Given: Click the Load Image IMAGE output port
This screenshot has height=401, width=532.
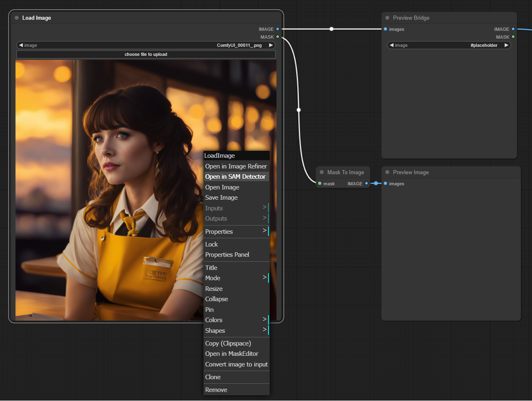Looking at the screenshot, I should pos(278,29).
